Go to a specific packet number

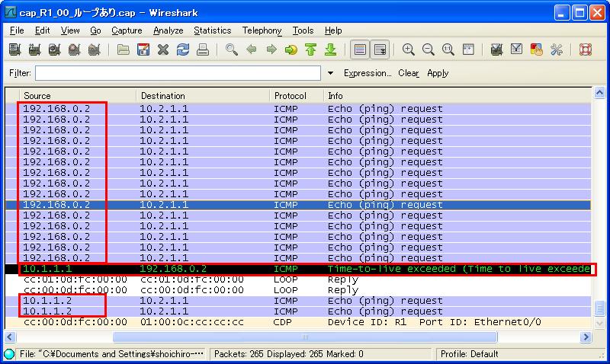[x=291, y=49]
